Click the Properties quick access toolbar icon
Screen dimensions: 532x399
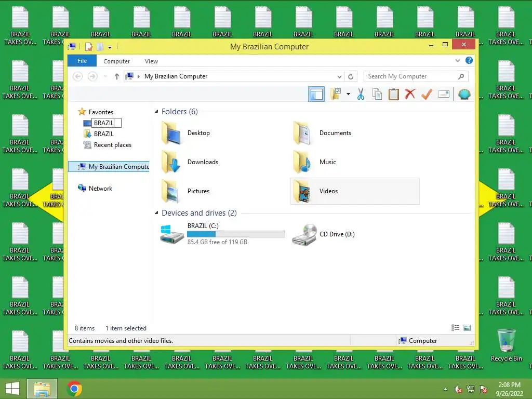(x=89, y=46)
